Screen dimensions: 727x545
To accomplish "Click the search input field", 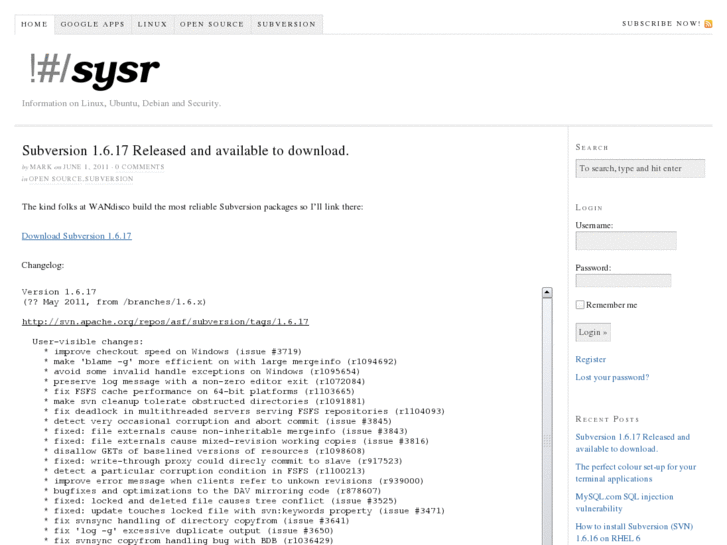I will (640, 168).
